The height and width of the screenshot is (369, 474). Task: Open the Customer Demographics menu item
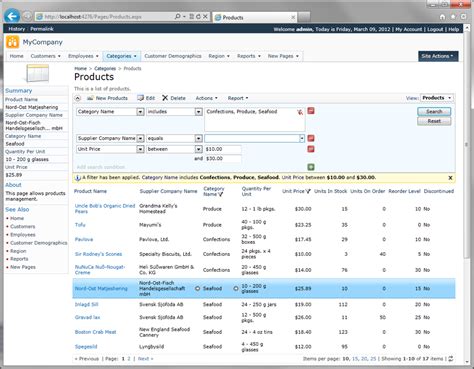[173, 56]
